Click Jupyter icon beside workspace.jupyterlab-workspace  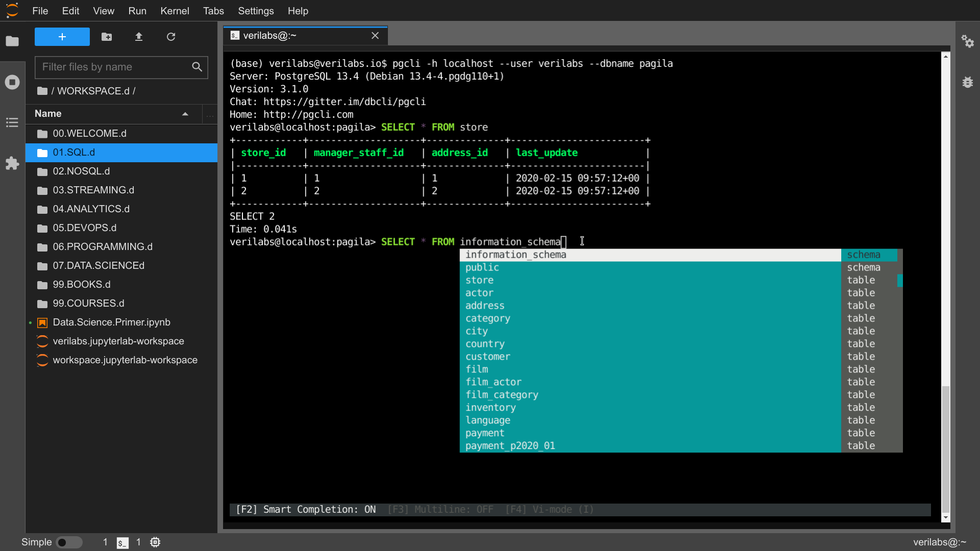click(x=42, y=360)
